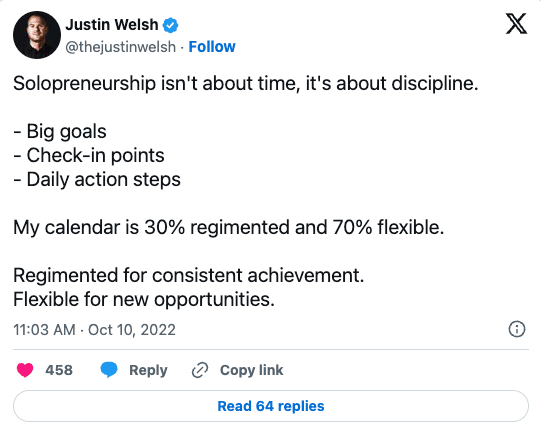
Task: Like the tweet using heart icon
Action: [x=25, y=370]
